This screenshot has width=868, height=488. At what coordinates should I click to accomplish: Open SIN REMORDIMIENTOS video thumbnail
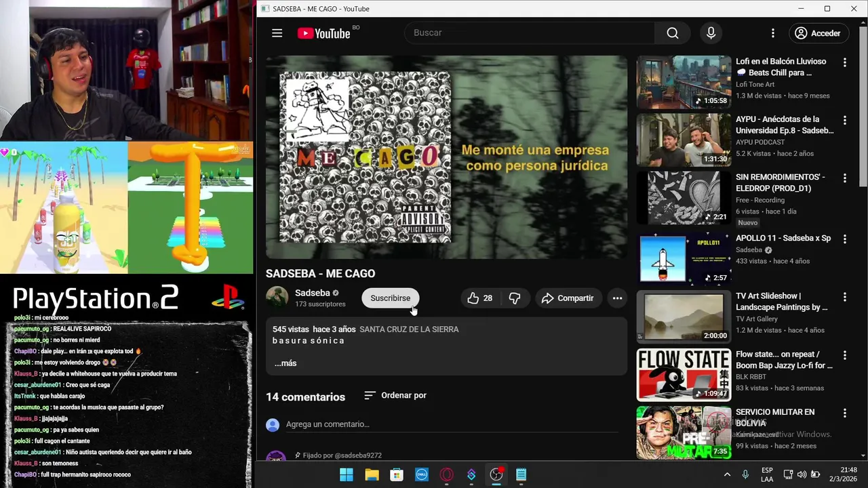(684, 198)
